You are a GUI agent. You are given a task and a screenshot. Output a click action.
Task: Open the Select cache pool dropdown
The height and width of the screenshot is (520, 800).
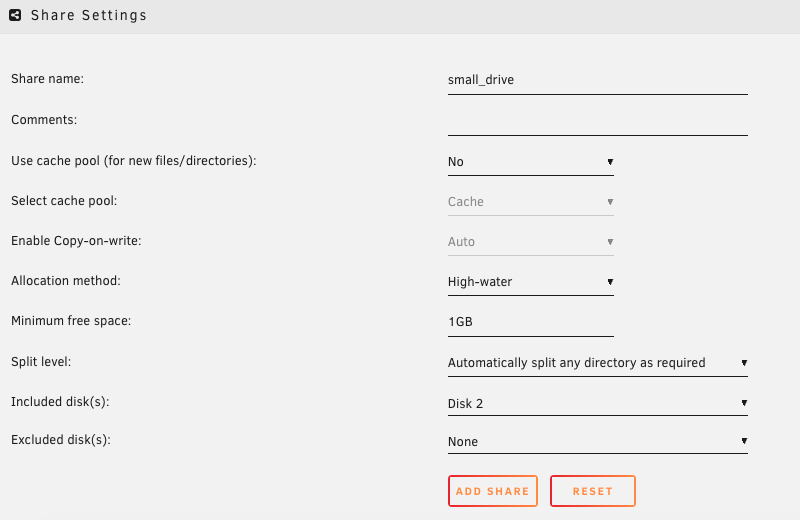tap(531, 202)
